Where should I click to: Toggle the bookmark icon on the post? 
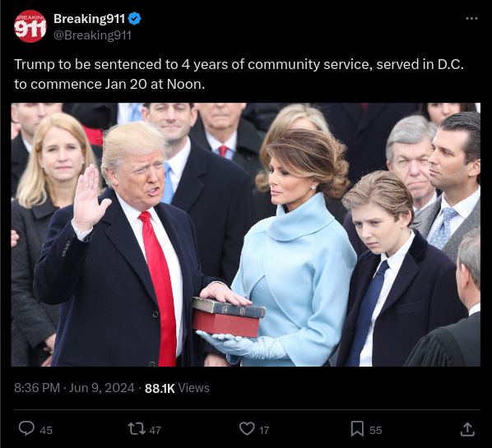pyautogui.click(x=357, y=428)
